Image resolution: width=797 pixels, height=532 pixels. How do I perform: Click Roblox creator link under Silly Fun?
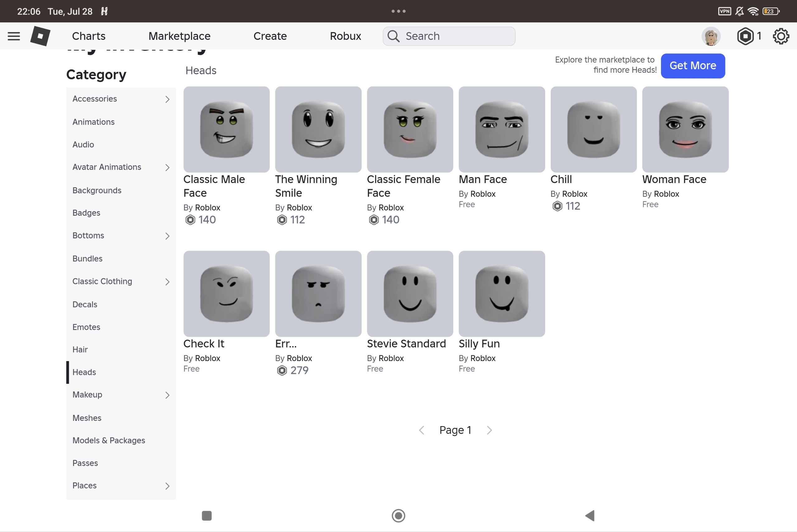(483, 358)
